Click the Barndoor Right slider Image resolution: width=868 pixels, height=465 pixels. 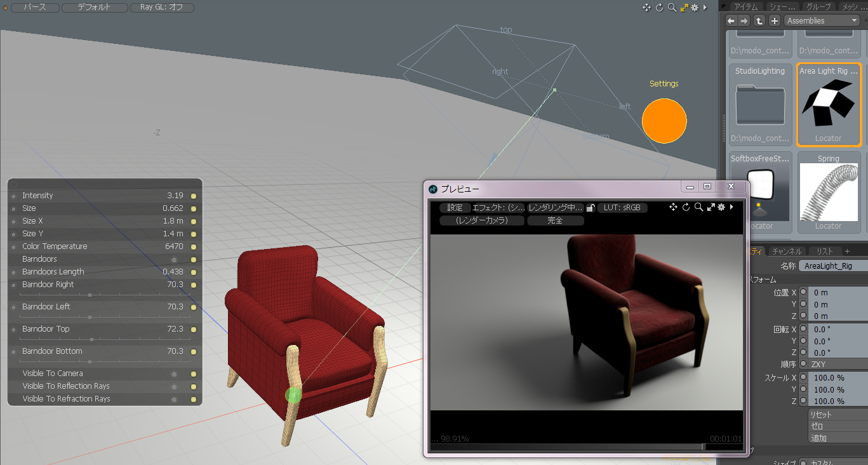point(90,295)
